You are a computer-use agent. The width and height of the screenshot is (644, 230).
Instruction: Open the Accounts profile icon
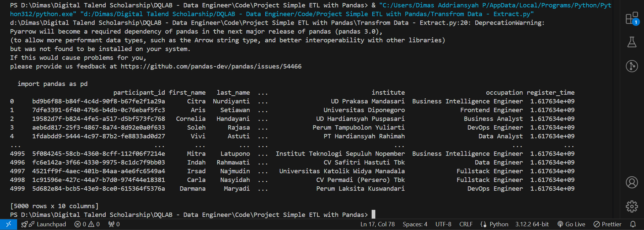[632, 182]
